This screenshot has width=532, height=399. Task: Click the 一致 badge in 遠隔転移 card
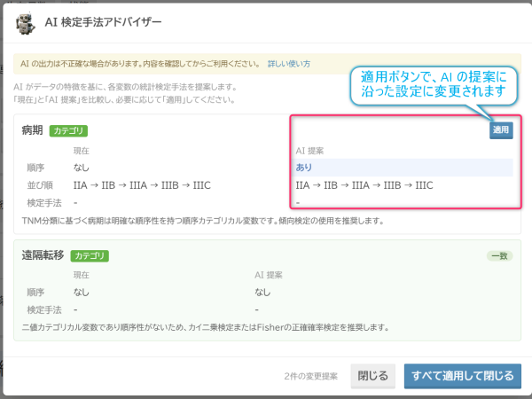pyautogui.click(x=499, y=256)
